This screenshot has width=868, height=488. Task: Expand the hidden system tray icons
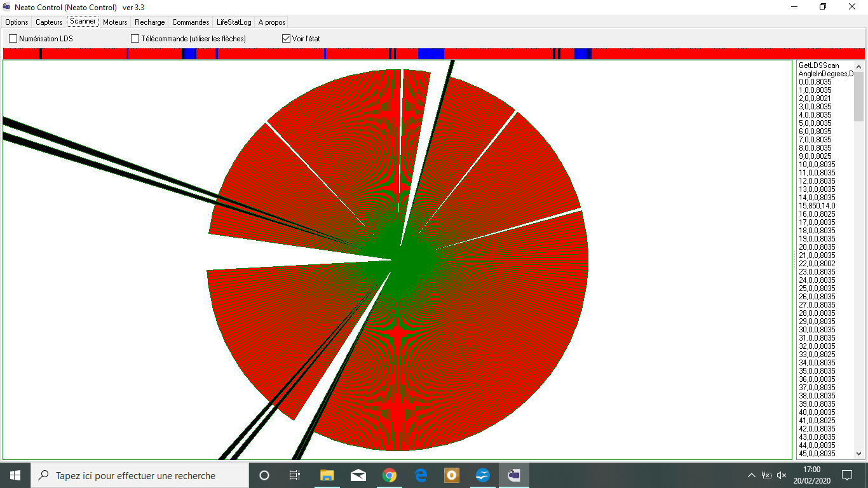[x=751, y=475]
